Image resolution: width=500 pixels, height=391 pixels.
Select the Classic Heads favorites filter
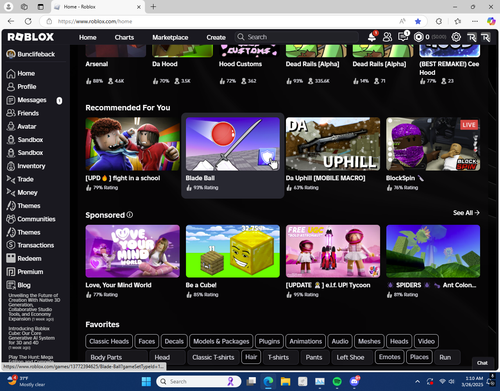coord(109,341)
